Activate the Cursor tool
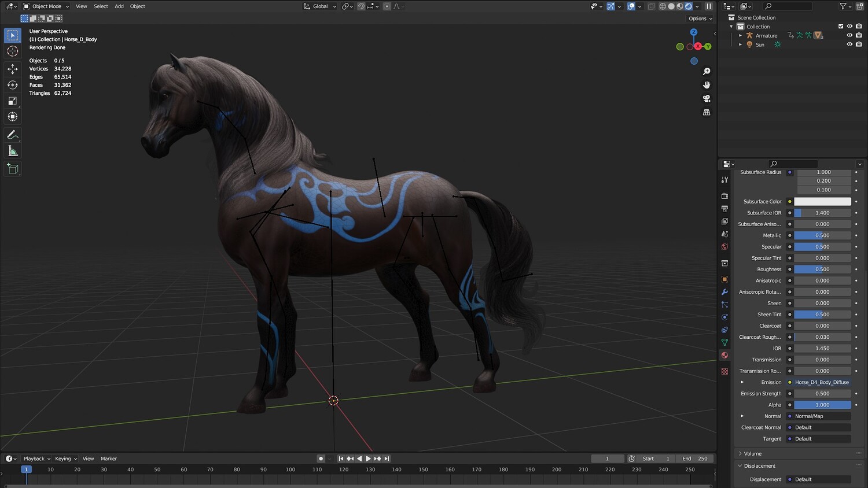Viewport: 868px width, 488px height. [13, 51]
